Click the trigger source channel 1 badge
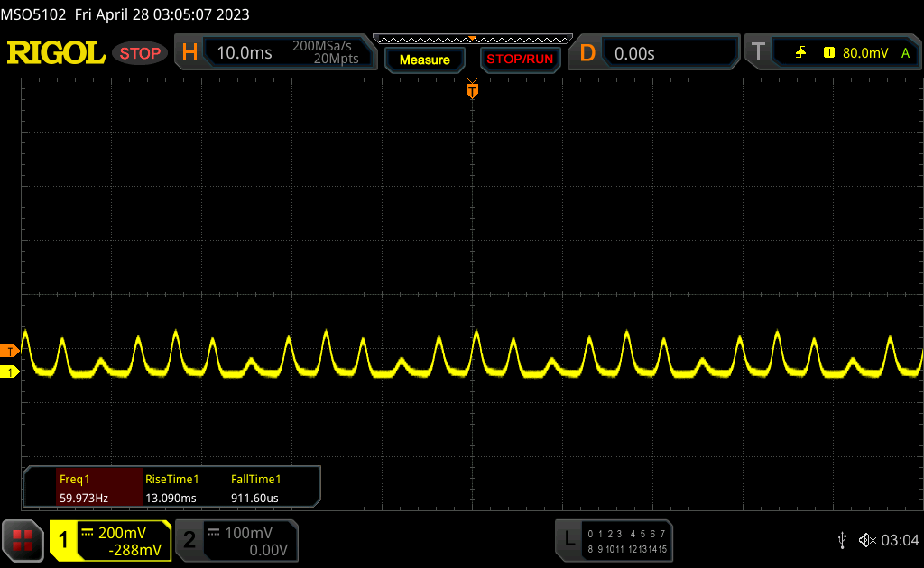This screenshot has height=568, width=924. (828, 53)
